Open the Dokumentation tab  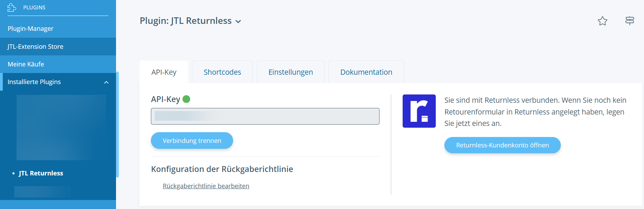click(366, 72)
